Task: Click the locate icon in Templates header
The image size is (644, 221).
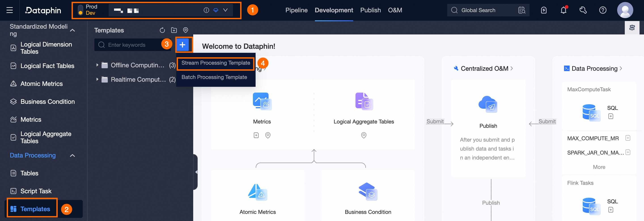Action: coord(186,30)
